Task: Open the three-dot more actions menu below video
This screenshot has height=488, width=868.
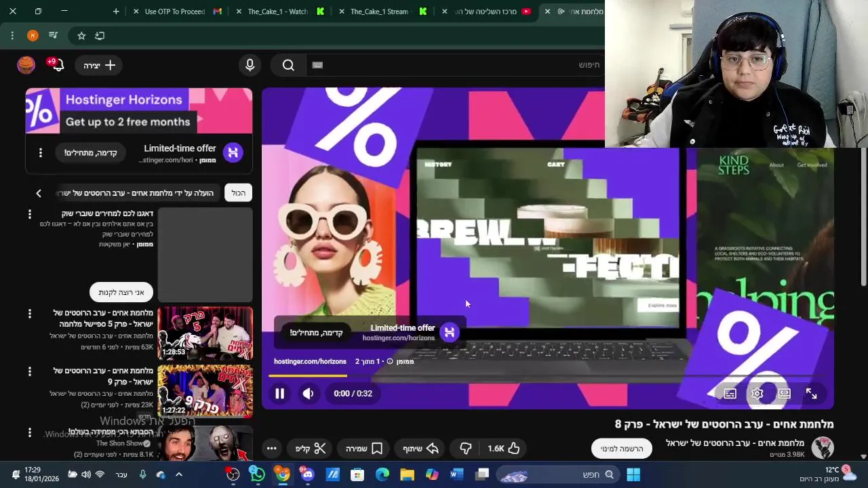Action: [x=271, y=448]
